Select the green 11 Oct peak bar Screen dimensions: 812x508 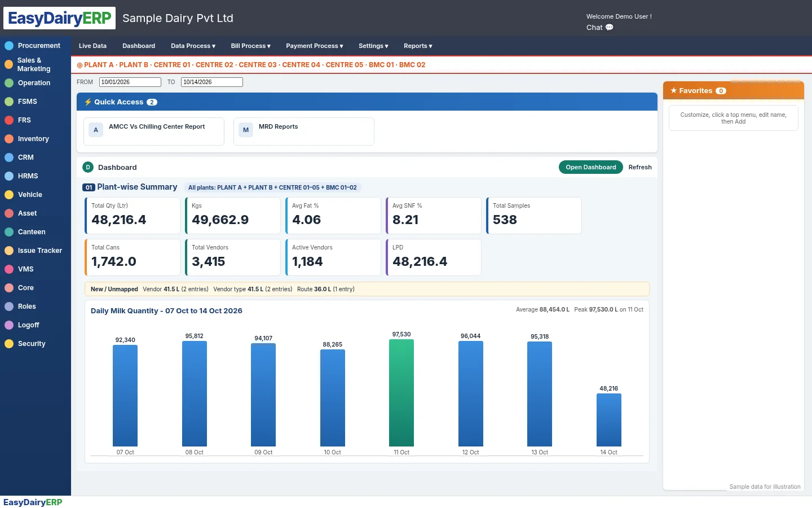click(x=401, y=393)
